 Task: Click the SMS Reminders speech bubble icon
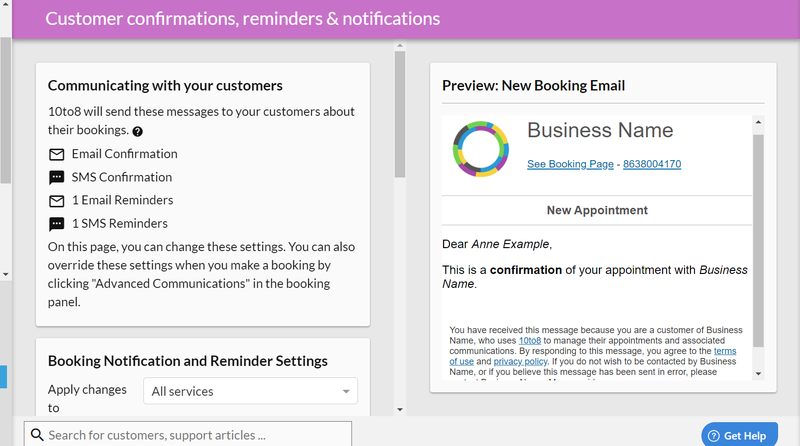click(x=57, y=224)
